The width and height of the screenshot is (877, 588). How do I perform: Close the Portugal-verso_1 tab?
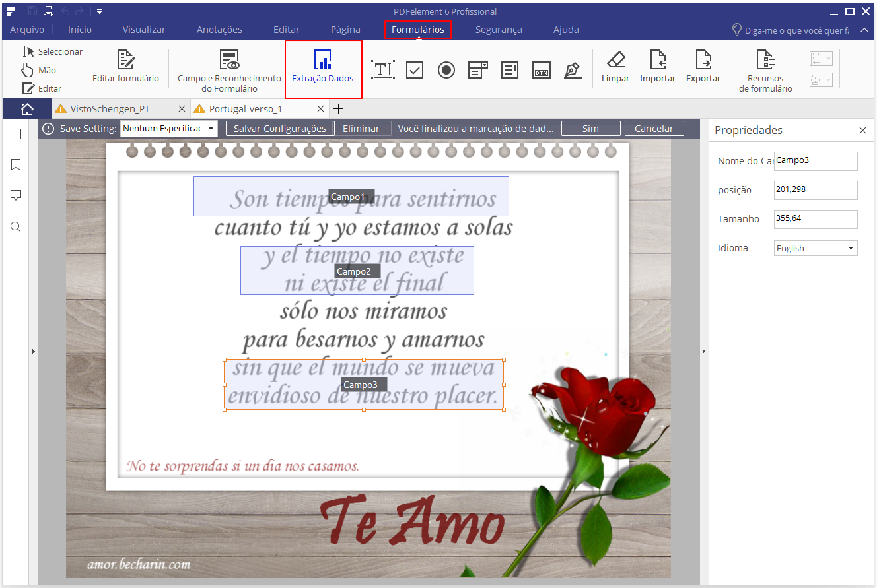point(321,109)
